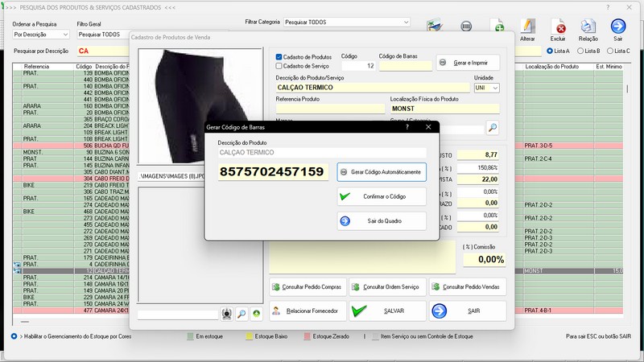Image resolution: width=644 pixels, height=362 pixels.
Task: Click Relacionar Fornecedor button
Action: (308, 311)
